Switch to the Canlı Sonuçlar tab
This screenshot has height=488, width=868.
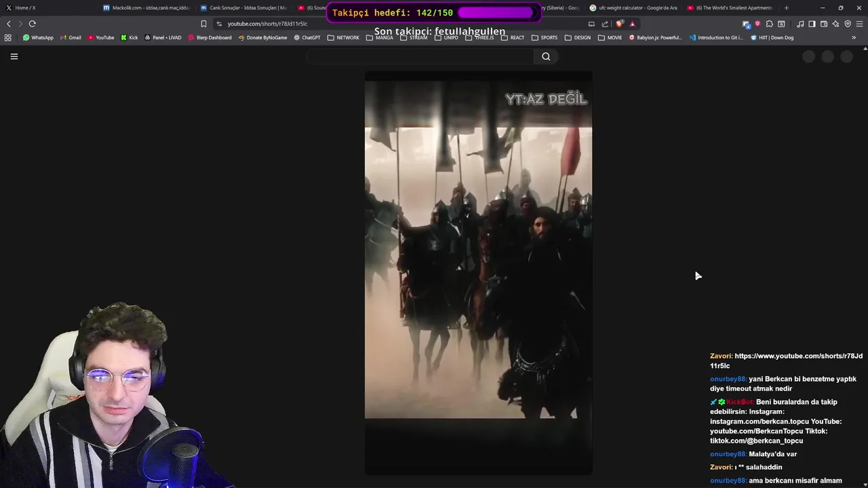click(x=245, y=7)
